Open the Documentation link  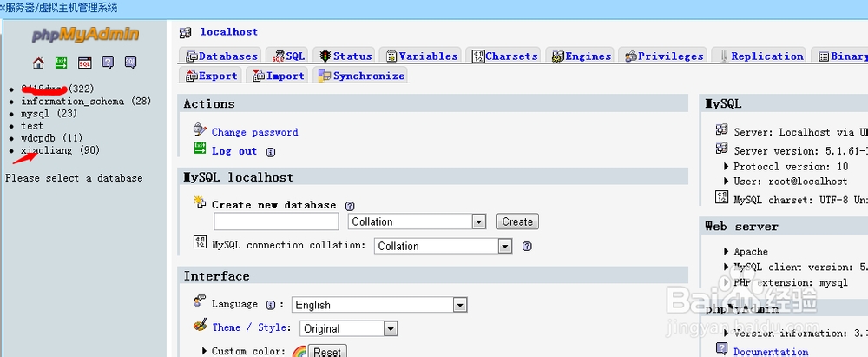[x=771, y=352]
